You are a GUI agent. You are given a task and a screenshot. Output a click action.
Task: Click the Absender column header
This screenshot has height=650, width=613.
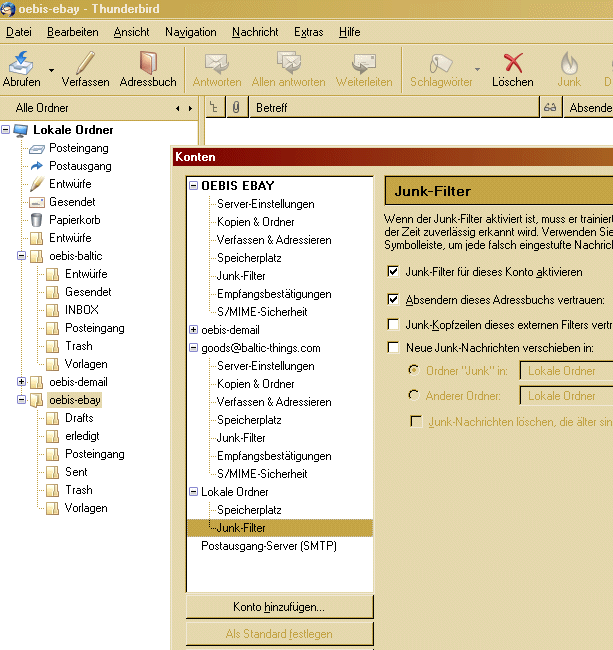tap(589, 107)
